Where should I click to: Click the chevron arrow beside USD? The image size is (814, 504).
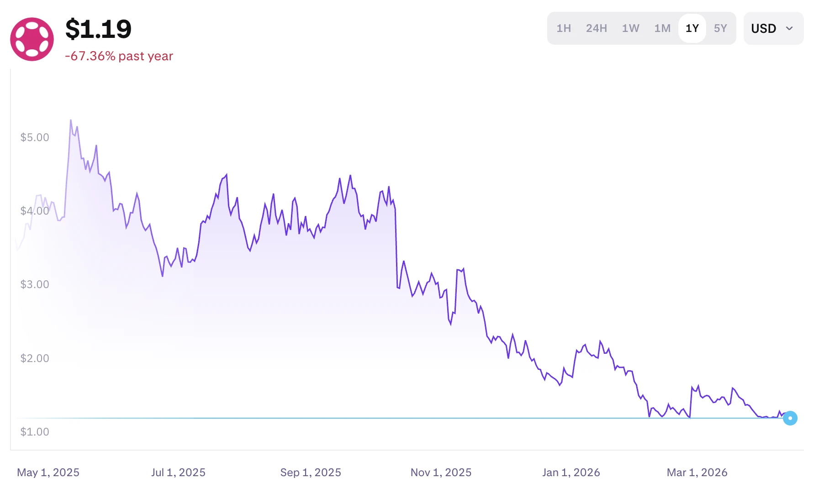click(789, 28)
